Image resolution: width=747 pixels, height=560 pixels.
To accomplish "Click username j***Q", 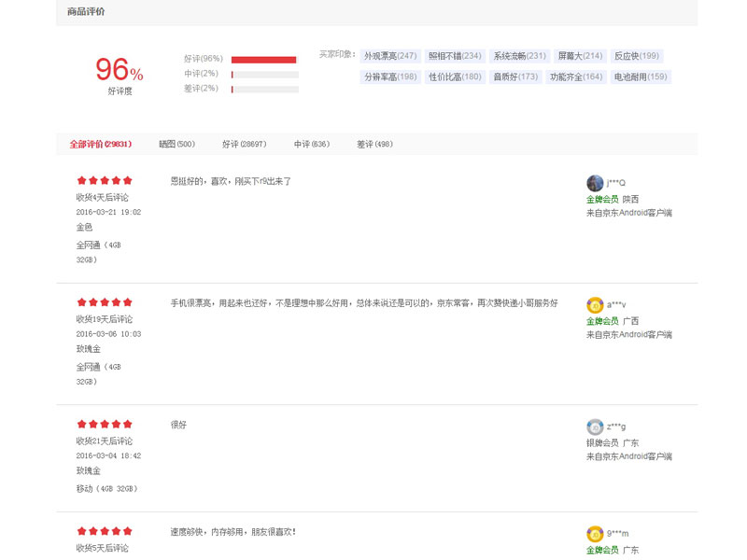I will pyautogui.click(x=616, y=183).
